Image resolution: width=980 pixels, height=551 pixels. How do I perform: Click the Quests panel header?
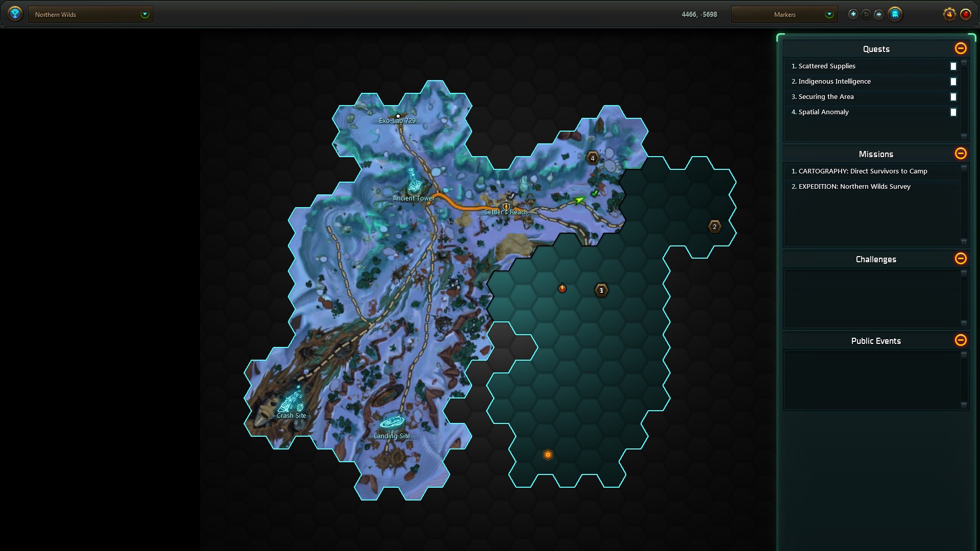(876, 49)
